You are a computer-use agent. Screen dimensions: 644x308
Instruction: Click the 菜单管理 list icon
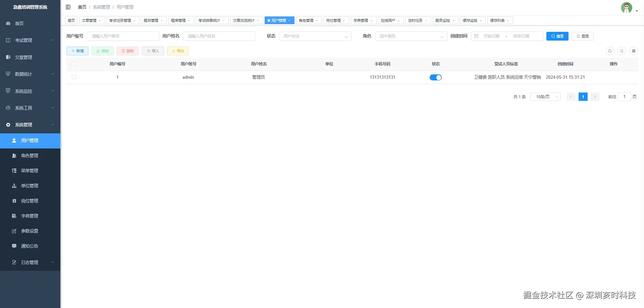pyautogui.click(x=14, y=171)
